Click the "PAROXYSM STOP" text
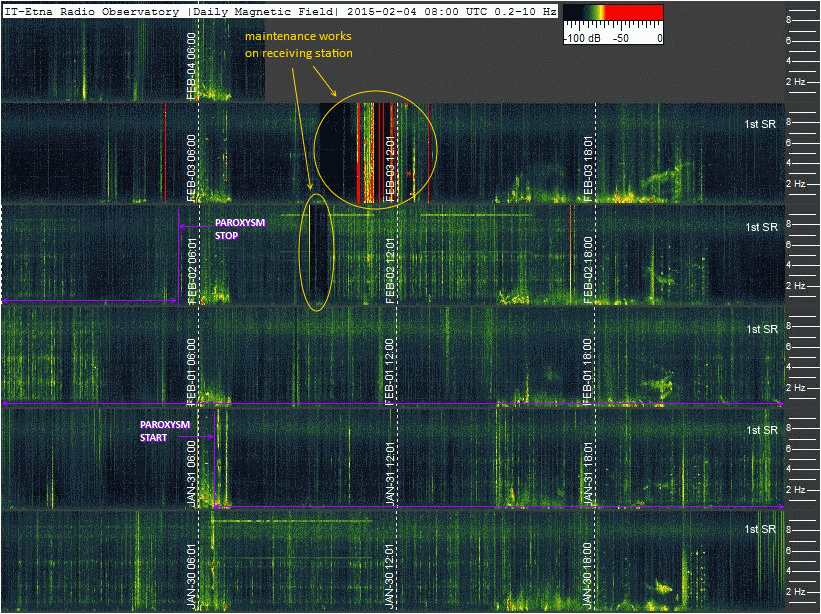The height and width of the screenshot is (614, 821). (x=240, y=229)
